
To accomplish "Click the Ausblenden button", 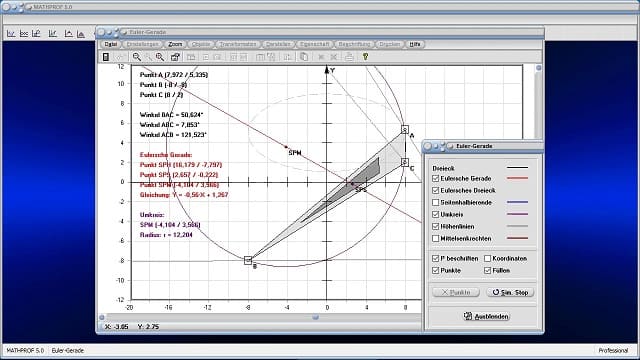I will 486,316.
